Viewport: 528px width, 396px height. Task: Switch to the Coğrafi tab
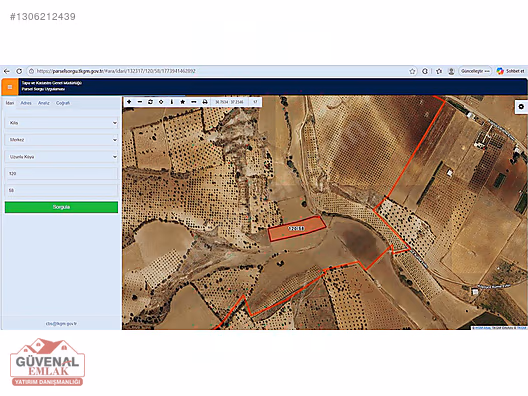[63, 103]
